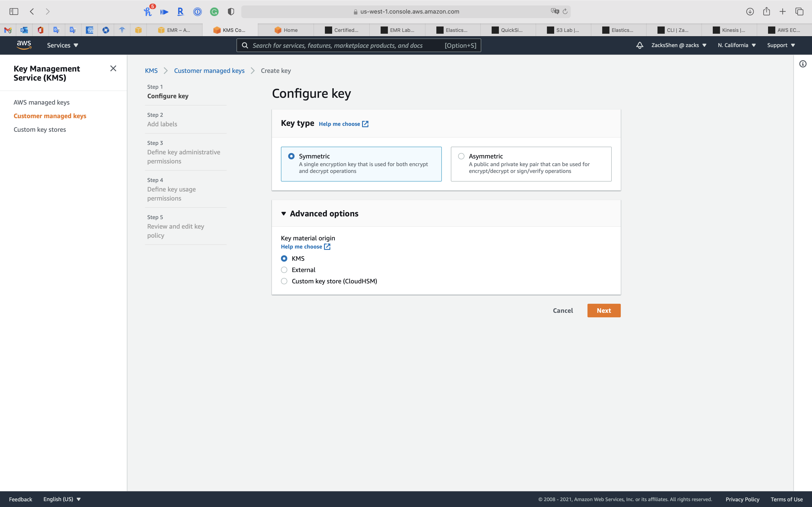Image resolution: width=812 pixels, height=507 pixels.
Task: Open the Gmail bookmark icon
Action: [8, 30]
